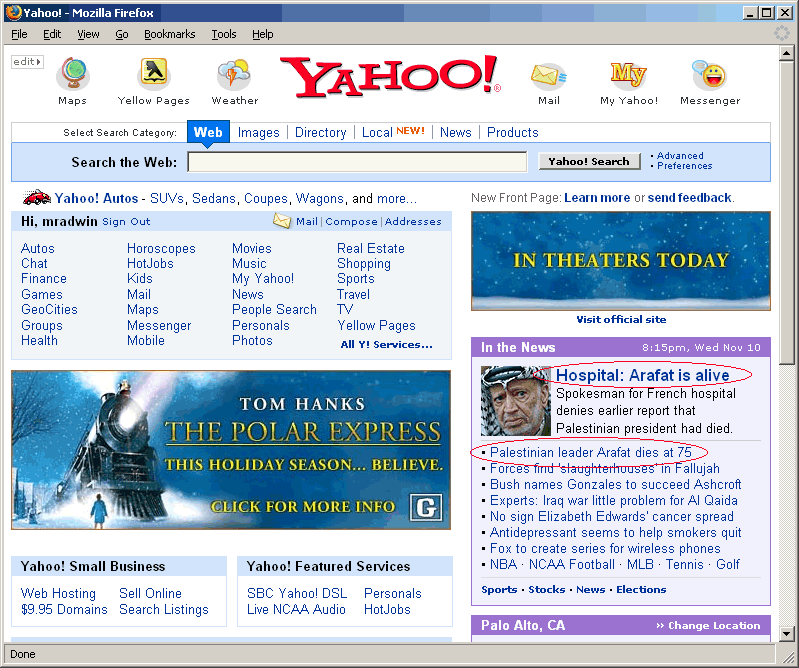Launch the Messenger smiley icon
Viewport: 799px width, 668px height.
coord(709,75)
